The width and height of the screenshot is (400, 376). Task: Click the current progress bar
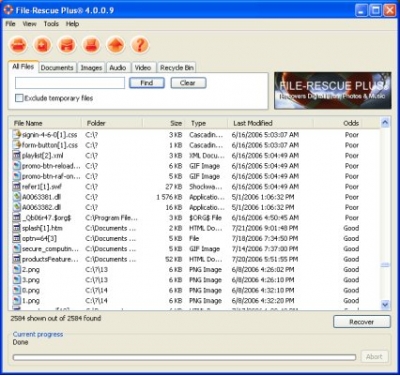click(x=184, y=357)
